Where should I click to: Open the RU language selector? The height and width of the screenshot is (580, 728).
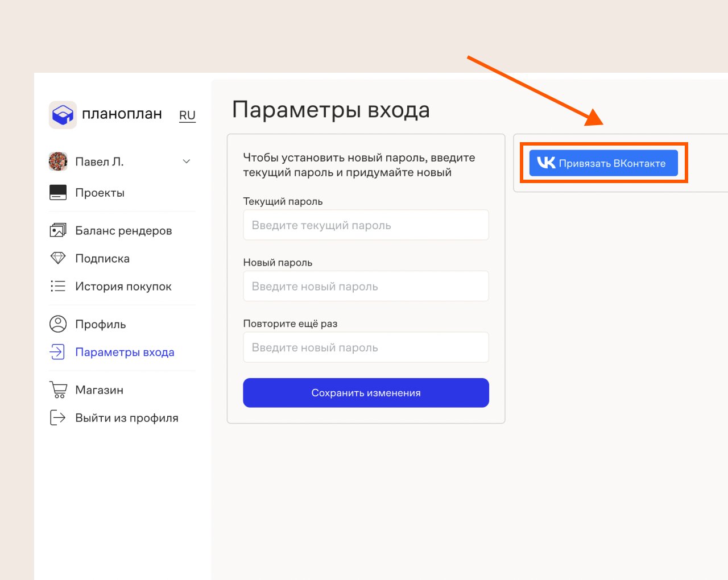coord(187,115)
